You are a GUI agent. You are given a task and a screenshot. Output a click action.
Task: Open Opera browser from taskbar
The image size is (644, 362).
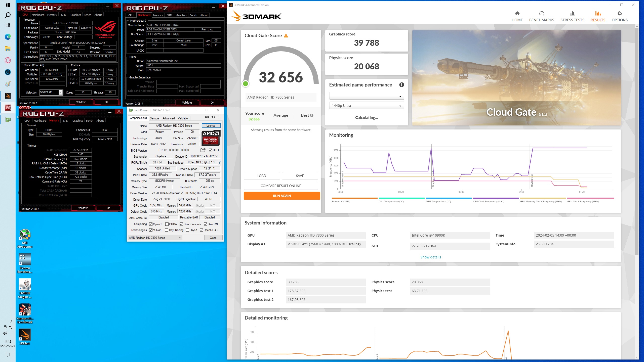(x=8, y=60)
